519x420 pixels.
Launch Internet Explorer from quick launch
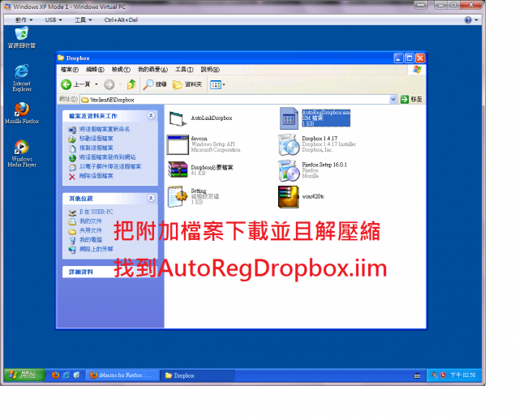[66, 375]
